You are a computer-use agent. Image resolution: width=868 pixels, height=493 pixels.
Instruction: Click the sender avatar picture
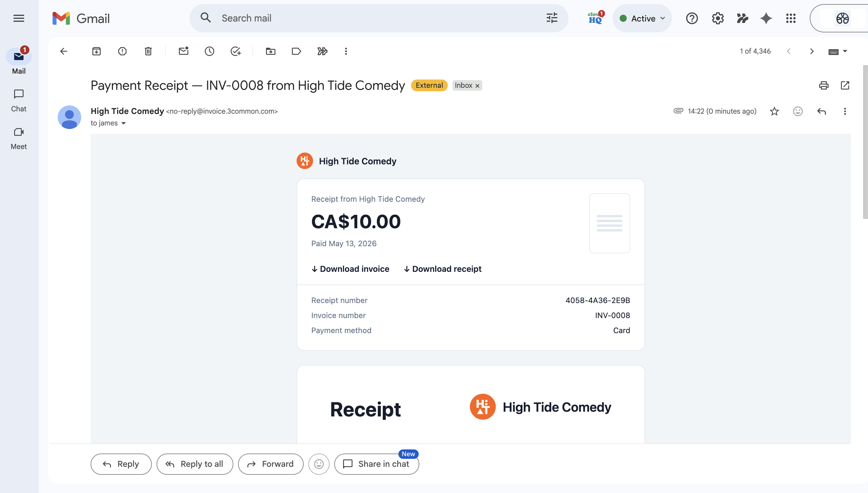click(x=69, y=117)
